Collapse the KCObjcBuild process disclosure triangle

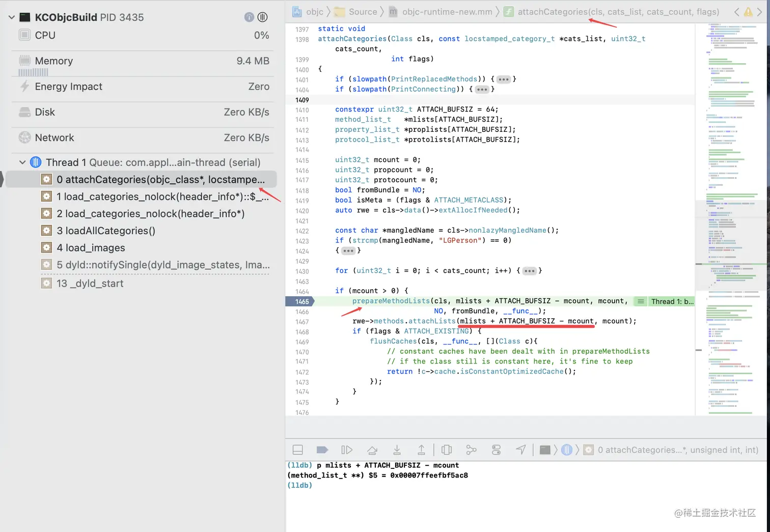coord(11,17)
